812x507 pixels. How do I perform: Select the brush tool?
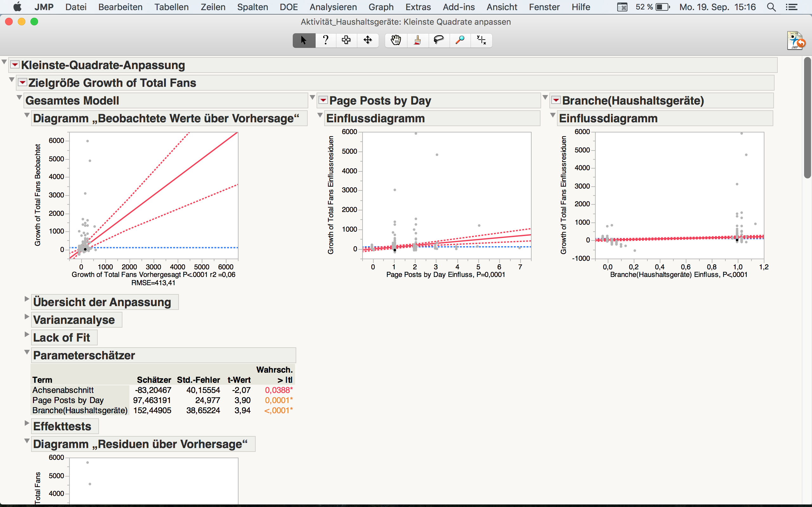[417, 40]
